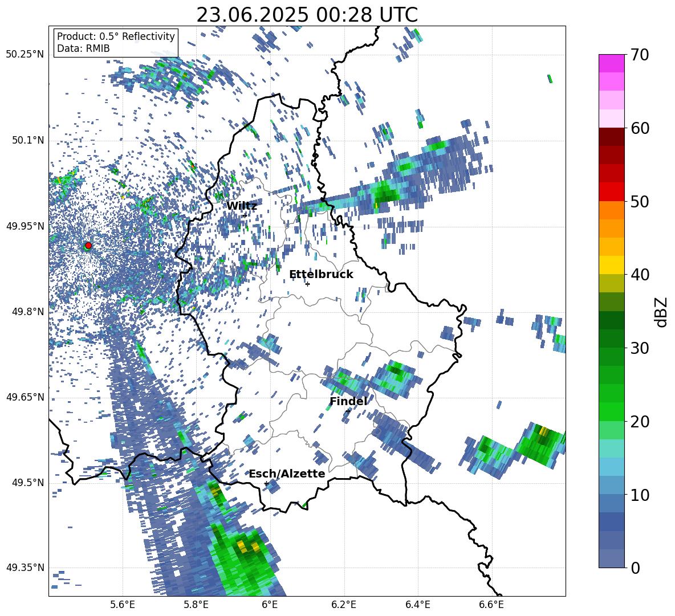Click the 10 tick on the colorbar
The image size is (675, 616).
click(x=639, y=495)
